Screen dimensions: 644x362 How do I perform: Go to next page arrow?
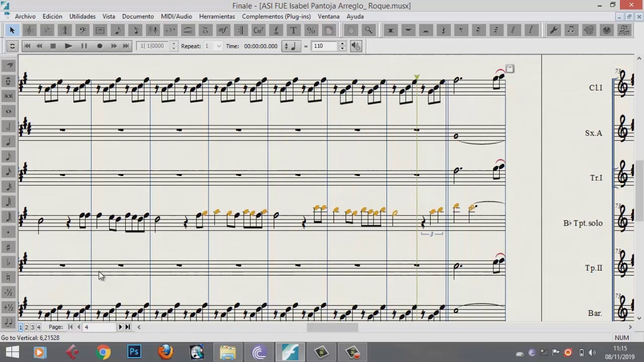coord(120,327)
